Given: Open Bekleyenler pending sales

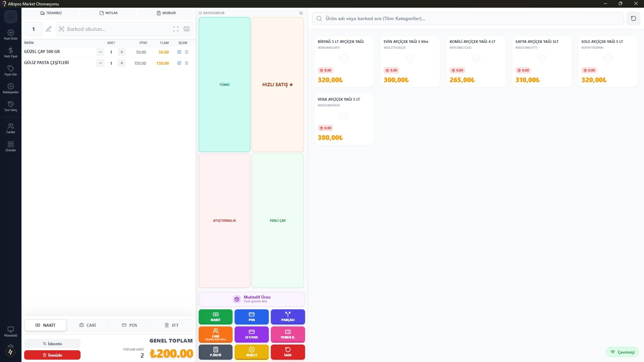Looking at the screenshot, I should pos(11,88).
